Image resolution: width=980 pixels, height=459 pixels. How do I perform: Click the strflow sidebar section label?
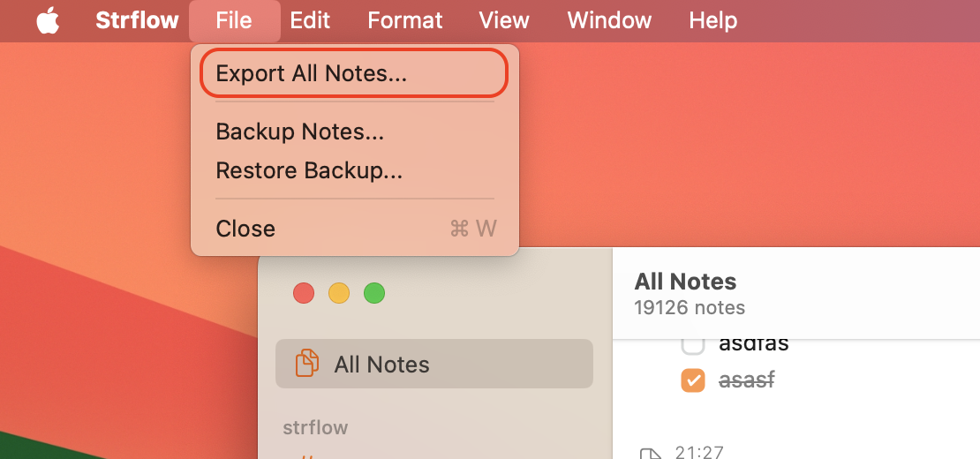(x=315, y=428)
